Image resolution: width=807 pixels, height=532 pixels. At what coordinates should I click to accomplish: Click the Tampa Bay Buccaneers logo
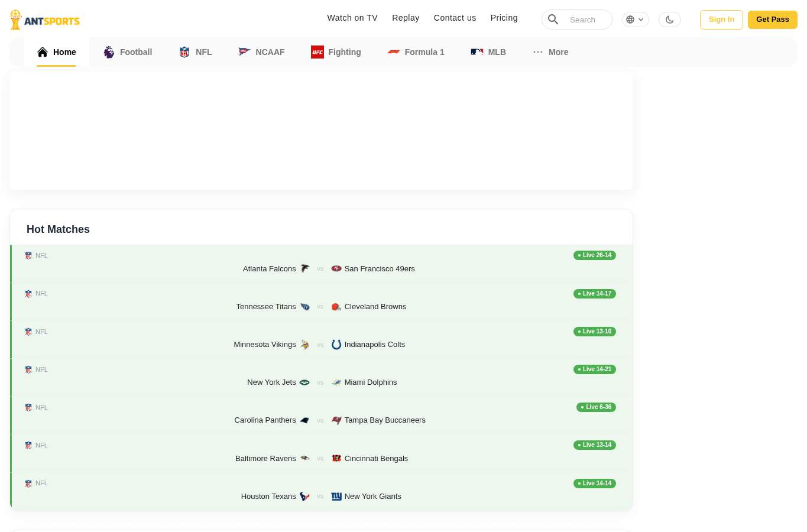tap(336, 420)
